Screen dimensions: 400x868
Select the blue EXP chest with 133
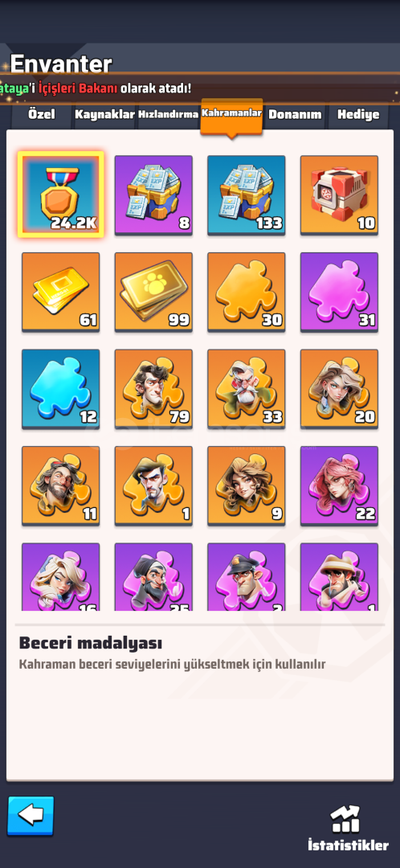247,194
